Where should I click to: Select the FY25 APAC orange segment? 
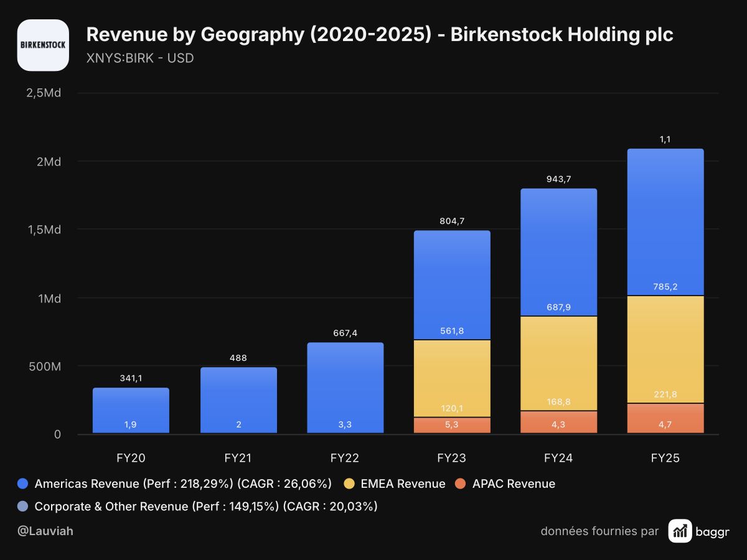(665, 418)
